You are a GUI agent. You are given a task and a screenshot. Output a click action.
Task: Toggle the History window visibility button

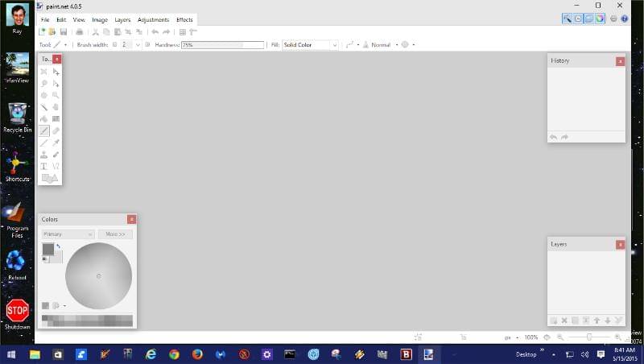578,19
